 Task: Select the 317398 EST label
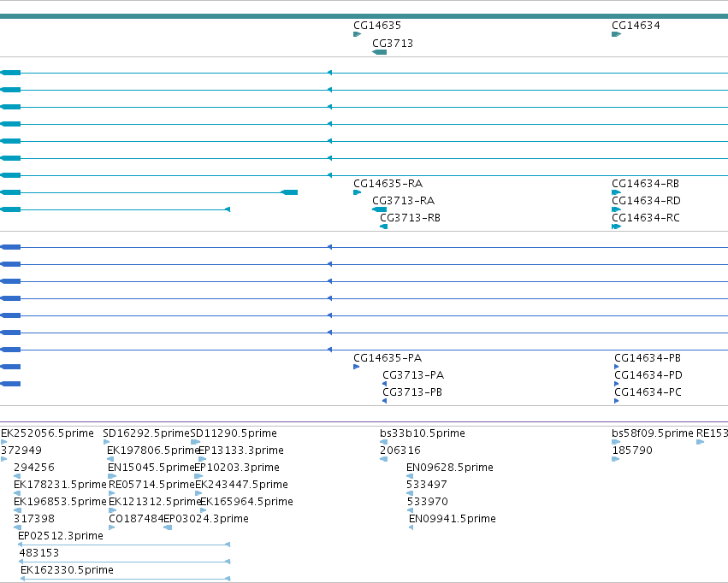pos(34,519)
